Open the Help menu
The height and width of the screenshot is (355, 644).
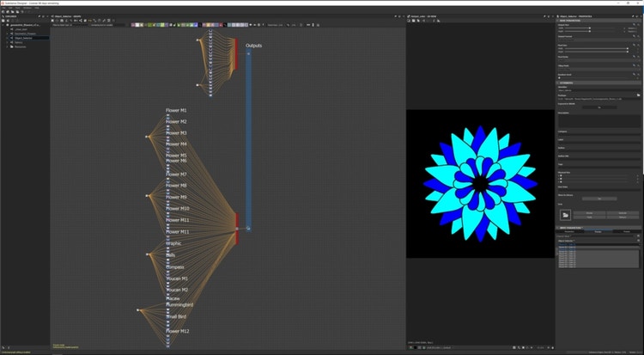(37, 8)
